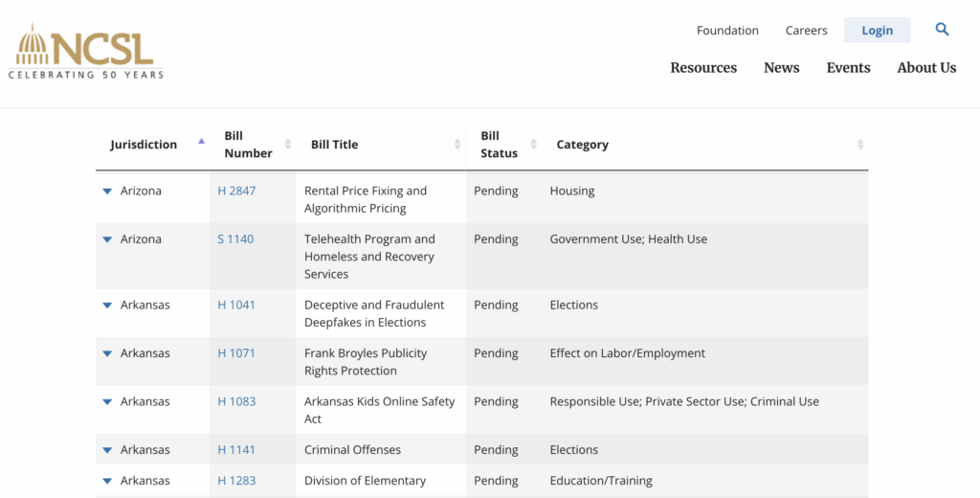Image resolution: width=980 pixels, height=498 pixels.
Task: Sort table by Bill Status arrows
Action: click(x=533, y=145)
